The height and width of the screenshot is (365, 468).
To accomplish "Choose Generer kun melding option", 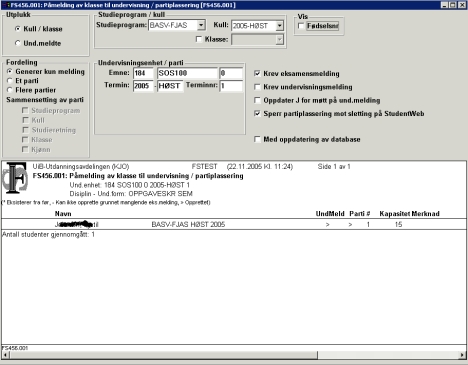I will click(10, 72).
